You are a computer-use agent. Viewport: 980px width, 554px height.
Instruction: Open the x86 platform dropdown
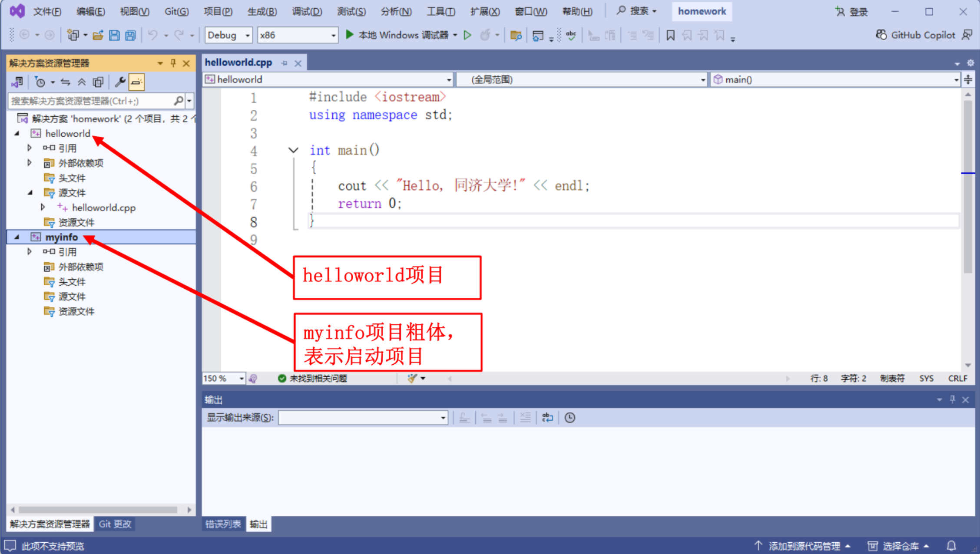pyautogui.click(x=333, y=35)
